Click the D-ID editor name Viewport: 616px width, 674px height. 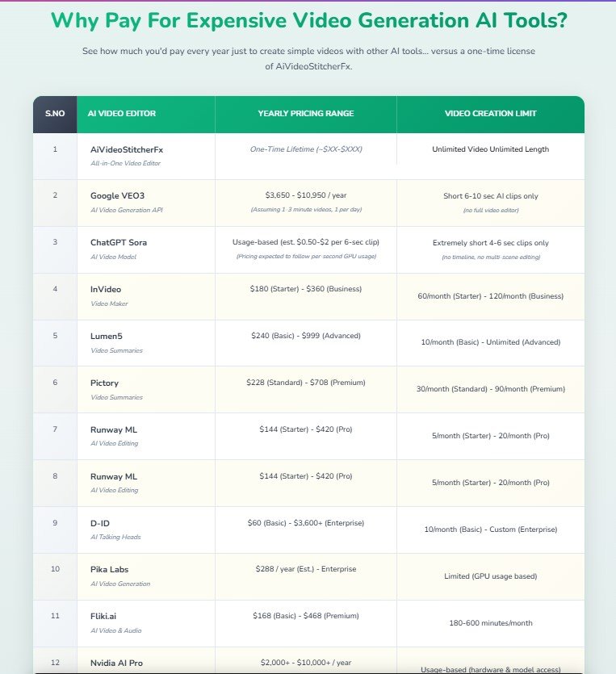101,523
